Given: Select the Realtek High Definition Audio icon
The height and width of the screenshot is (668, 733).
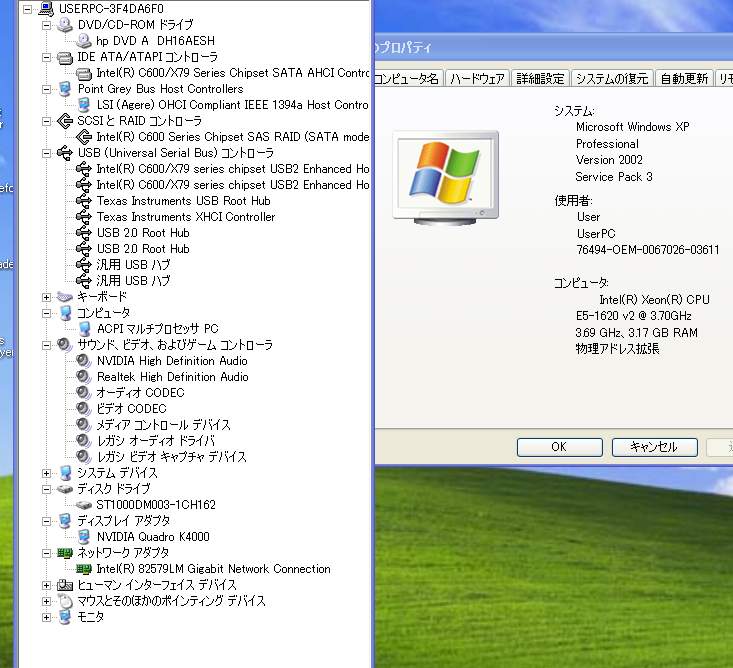Looking at the screenshot, I should (84, 377).
